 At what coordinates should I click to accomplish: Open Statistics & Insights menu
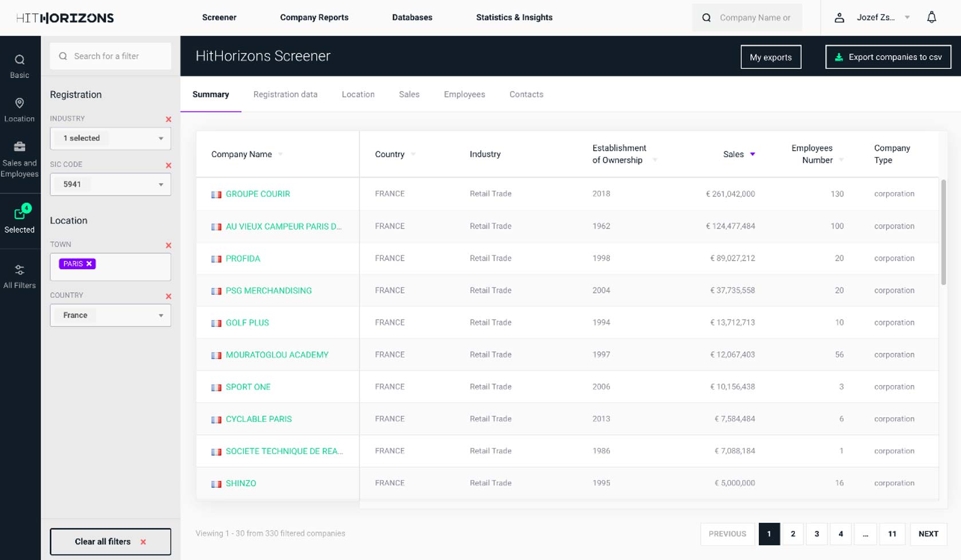pos(514,18)
